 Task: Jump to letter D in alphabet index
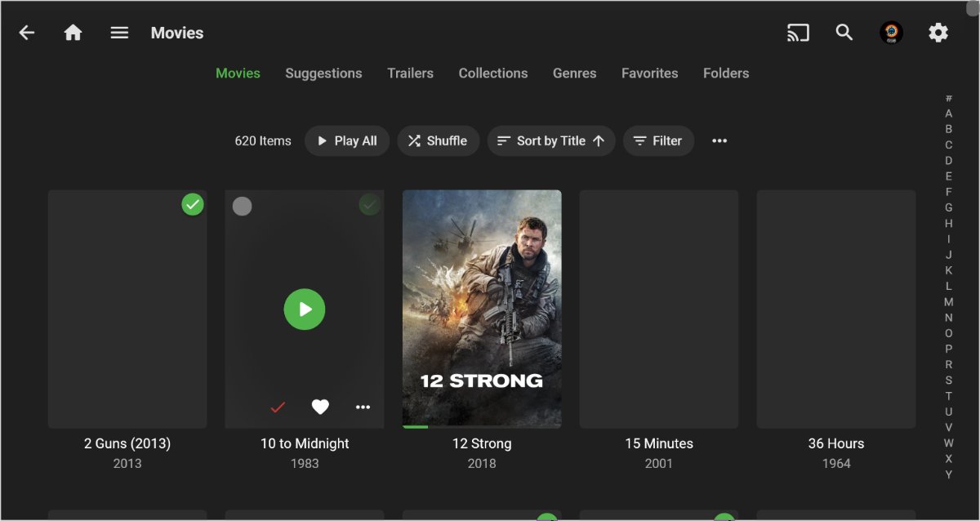[948, 161]
